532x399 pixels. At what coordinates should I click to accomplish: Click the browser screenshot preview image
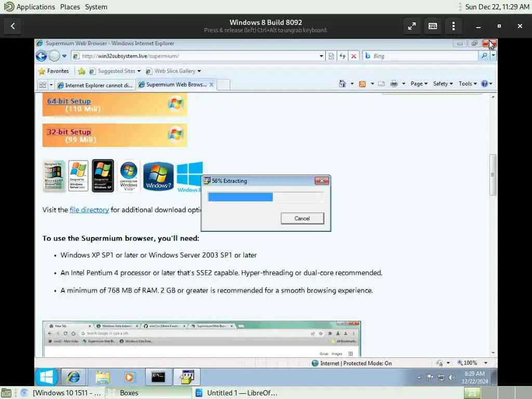click(202, 339)
